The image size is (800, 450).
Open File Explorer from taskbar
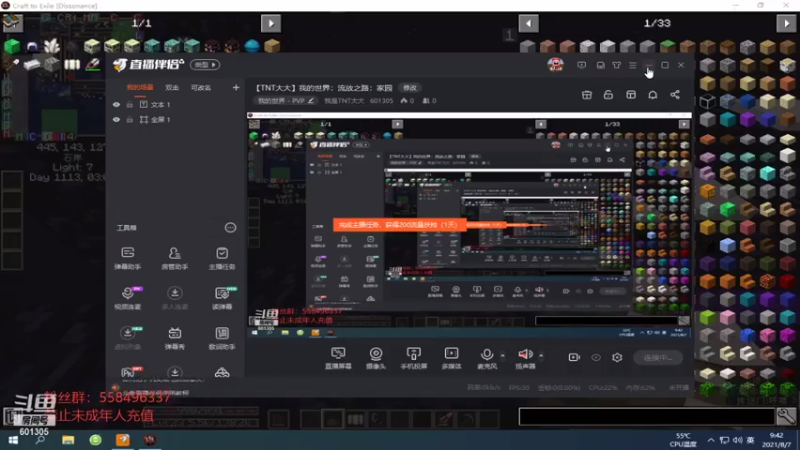(x=68, y=440)
